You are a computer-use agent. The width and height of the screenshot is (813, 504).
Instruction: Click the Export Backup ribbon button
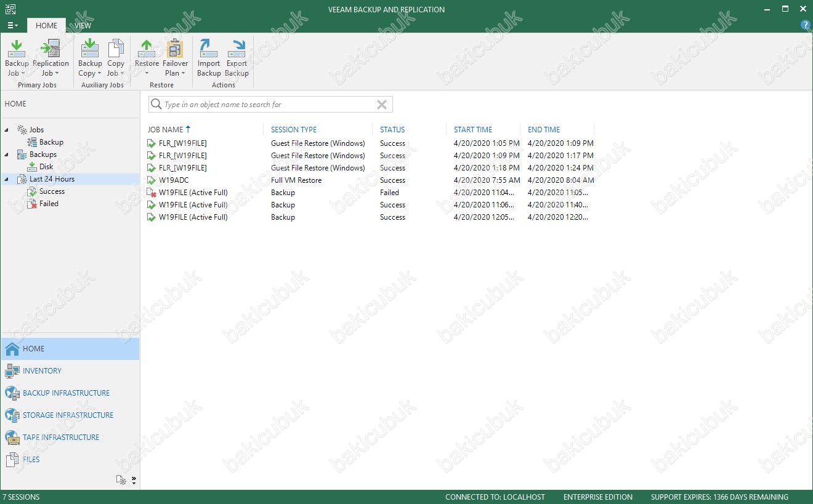pos(237,58)
